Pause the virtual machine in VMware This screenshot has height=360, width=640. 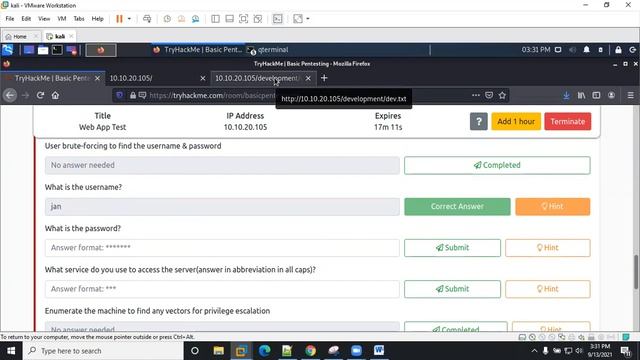pos(119,19)
